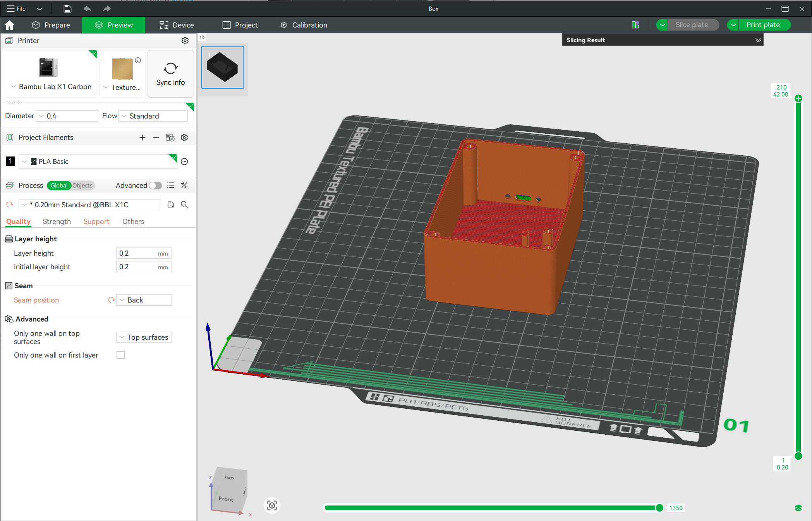Click the home icon
Image resolution: width=812 pixels, height=521 pixels.
pyautogui.click(x=10, y=25)
